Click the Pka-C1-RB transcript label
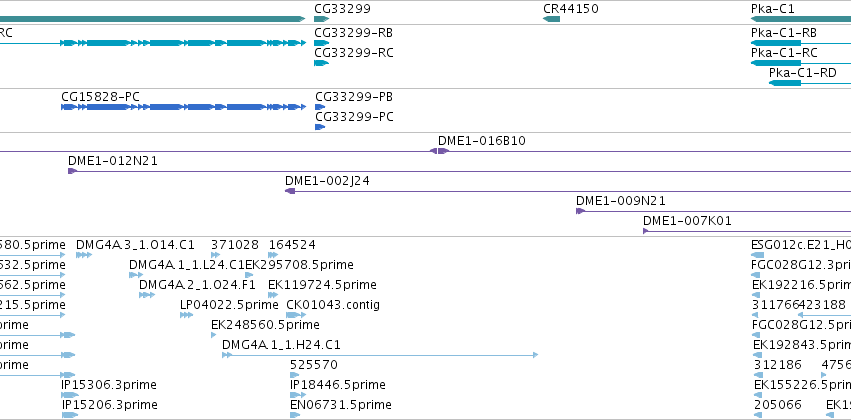Screen dimensions: 851x420 click(784, 33)
